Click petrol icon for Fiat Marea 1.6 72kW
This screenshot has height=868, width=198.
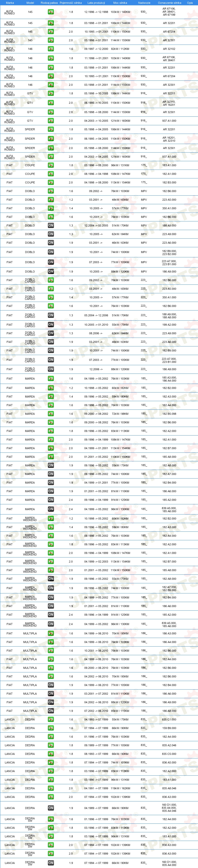[x=51, y=414]
